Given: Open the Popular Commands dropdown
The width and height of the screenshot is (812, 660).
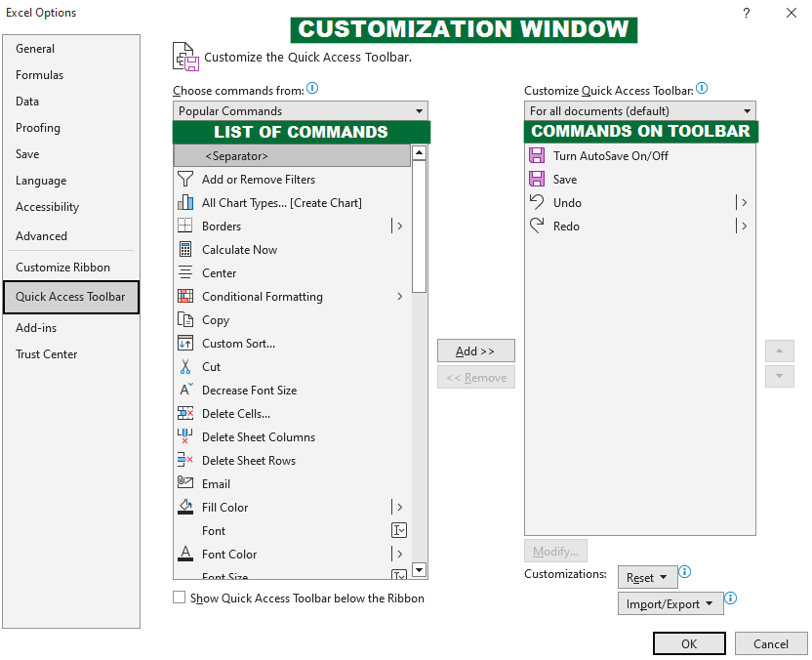Looking at the screenshot, I should pyautogui.click(x=301, y=111).
